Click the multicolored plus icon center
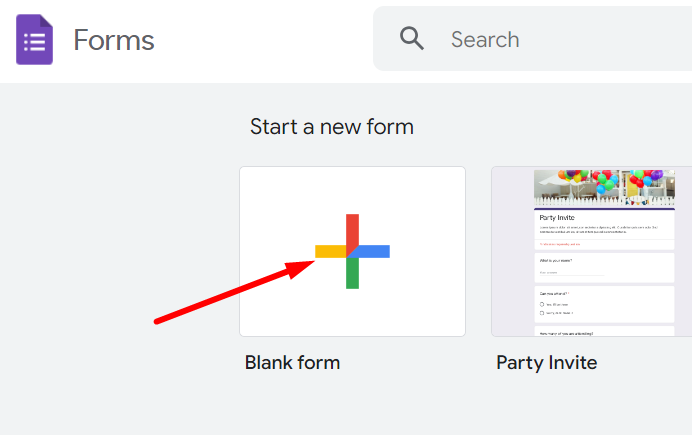This screenshot has width=692, height=448. 352,251
